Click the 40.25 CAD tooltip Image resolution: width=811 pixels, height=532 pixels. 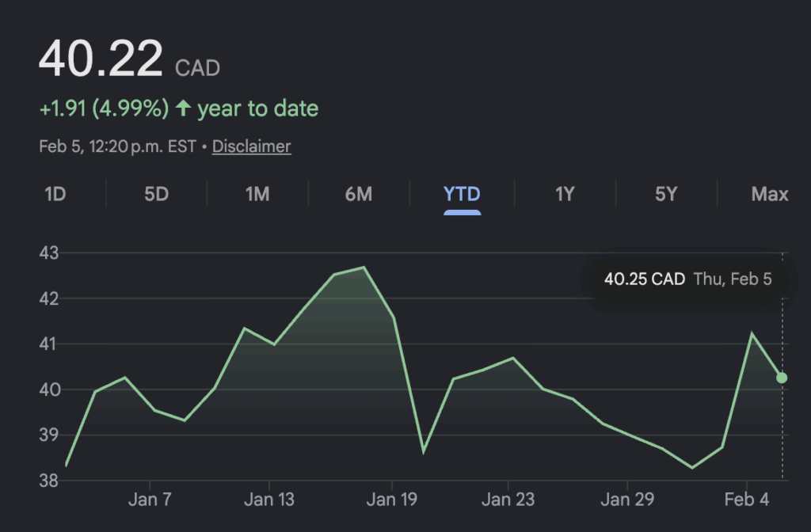(x=687, y=279)
